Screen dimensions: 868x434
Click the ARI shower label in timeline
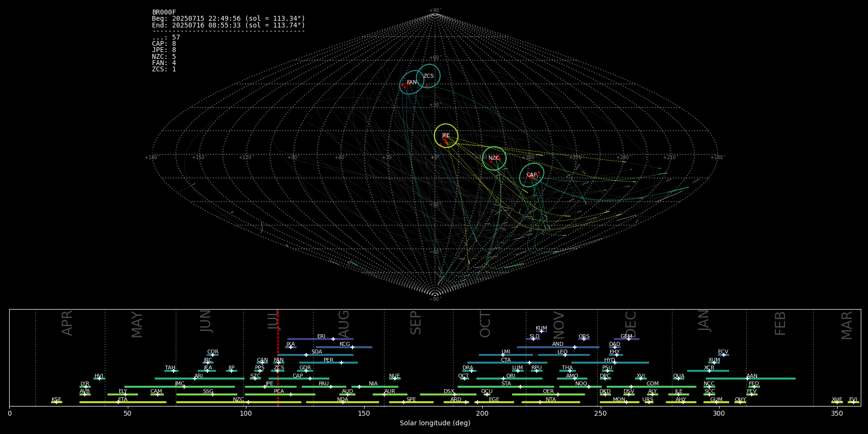[x=199, y=376]
